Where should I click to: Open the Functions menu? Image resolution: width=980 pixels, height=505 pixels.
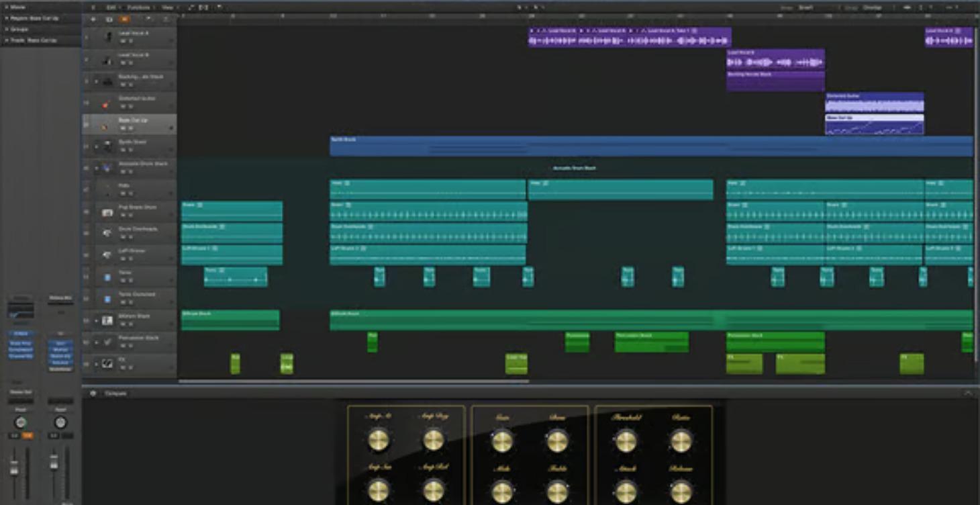(140, 7)
